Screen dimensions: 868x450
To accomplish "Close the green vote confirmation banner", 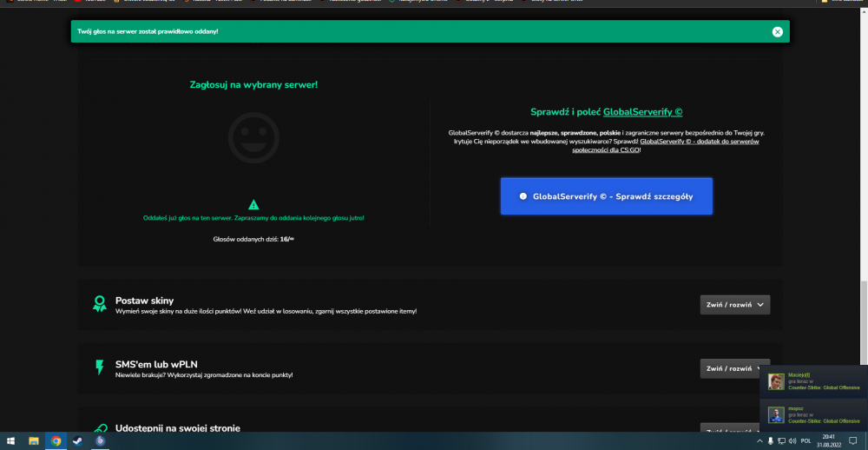I will coord(777,31).
